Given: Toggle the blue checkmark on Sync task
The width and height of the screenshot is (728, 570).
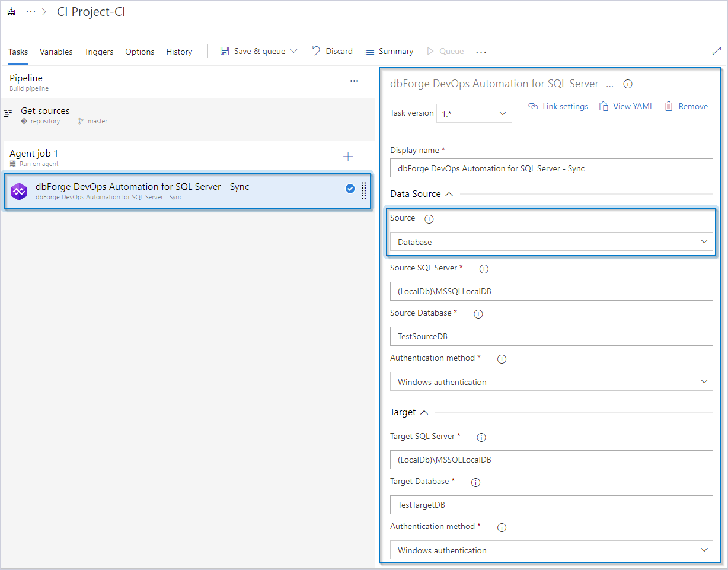Looking at the screenshot, I should (x=350, y=189).
